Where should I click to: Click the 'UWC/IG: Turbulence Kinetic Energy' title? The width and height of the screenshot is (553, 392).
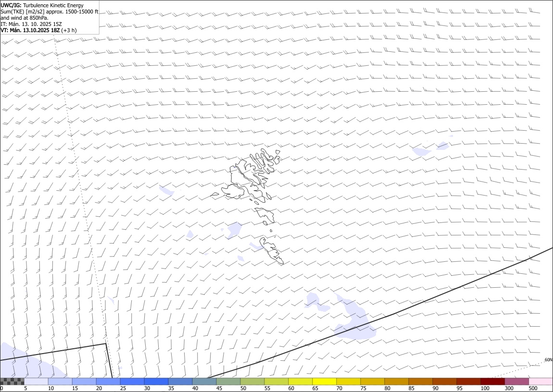(x=42, y=5)
